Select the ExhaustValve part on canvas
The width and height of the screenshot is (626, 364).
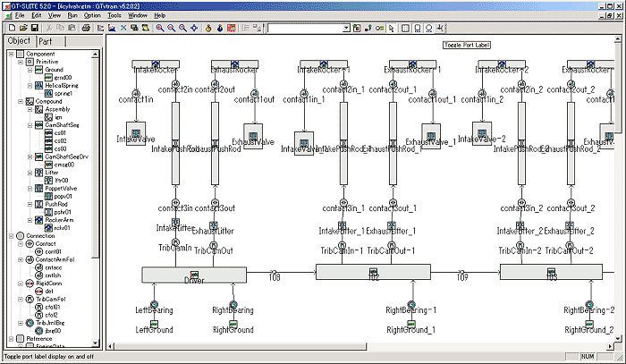253,136
